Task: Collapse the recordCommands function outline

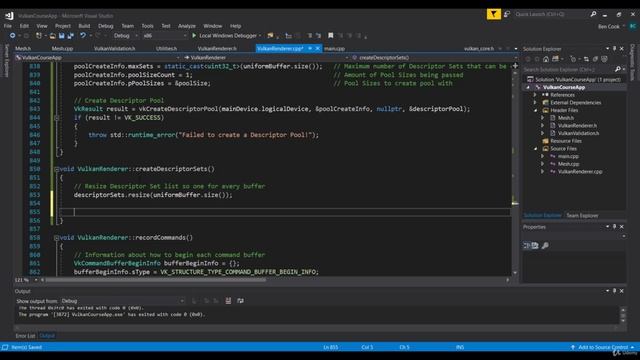Action: pos(56,238)
